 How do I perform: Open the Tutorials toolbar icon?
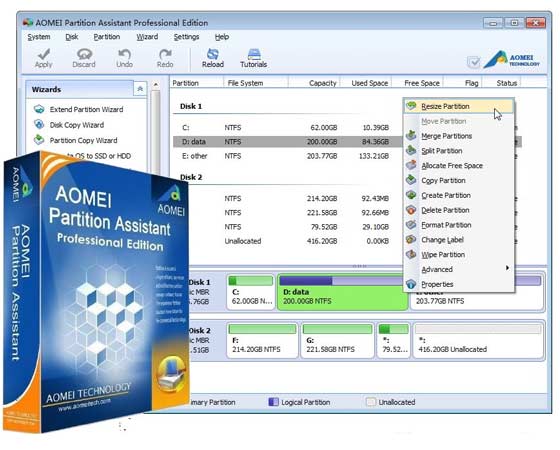pyautogui.click(x=254, y=54)
